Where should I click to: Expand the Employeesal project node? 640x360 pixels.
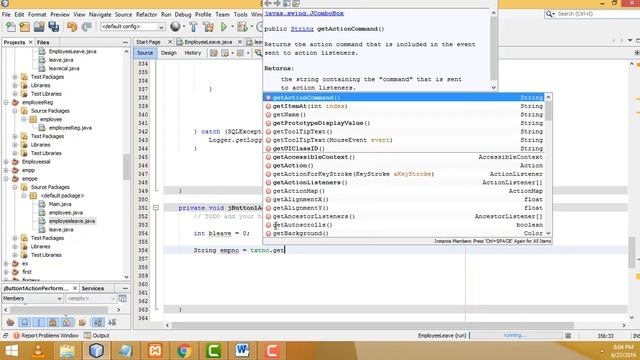coord(6,162)
